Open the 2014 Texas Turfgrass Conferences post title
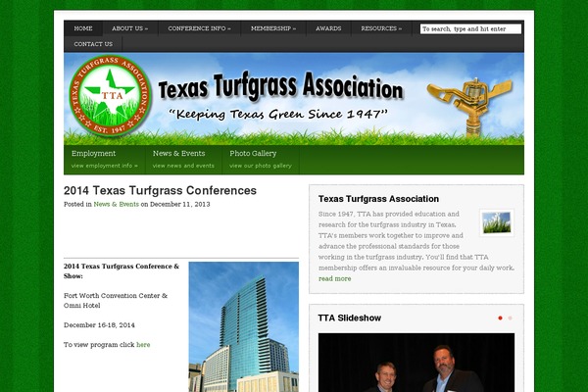Screen dimensions: 588x392 coord(160,190)
